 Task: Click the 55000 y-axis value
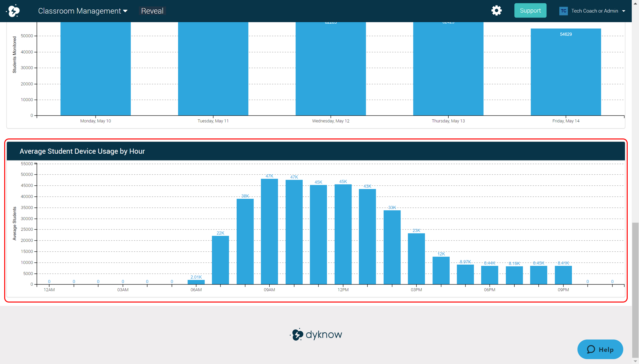pyautogui.click(x=27, y=164)
